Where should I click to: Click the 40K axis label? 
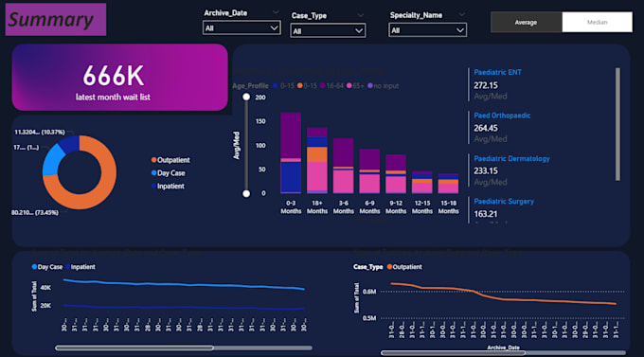click(45, 288)
